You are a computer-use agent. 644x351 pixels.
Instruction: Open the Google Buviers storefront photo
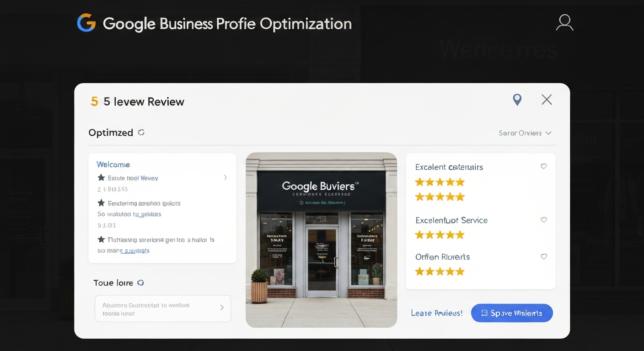(321, 240)
